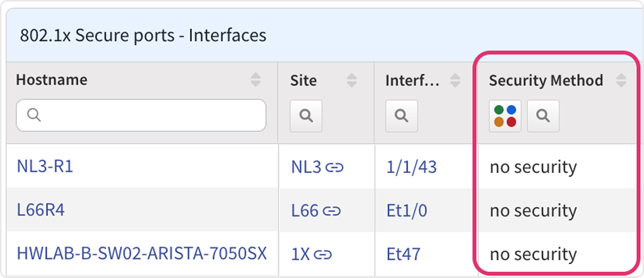Sort by Security Method column arrows
The image size is (644, 278).
pyautogui.click(x=621, y=80)
